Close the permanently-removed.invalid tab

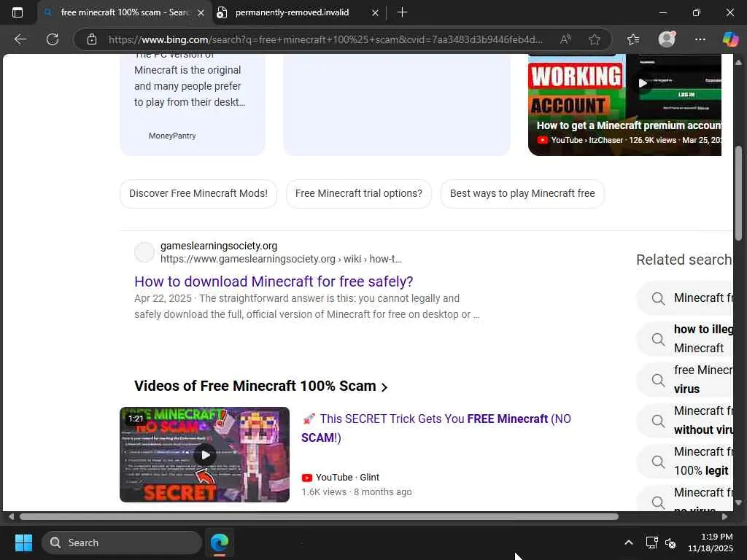tap(375, 13)
